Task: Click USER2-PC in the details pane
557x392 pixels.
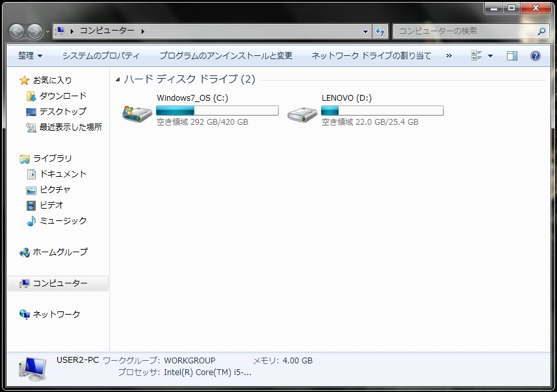Action: [x=78, y=360]
